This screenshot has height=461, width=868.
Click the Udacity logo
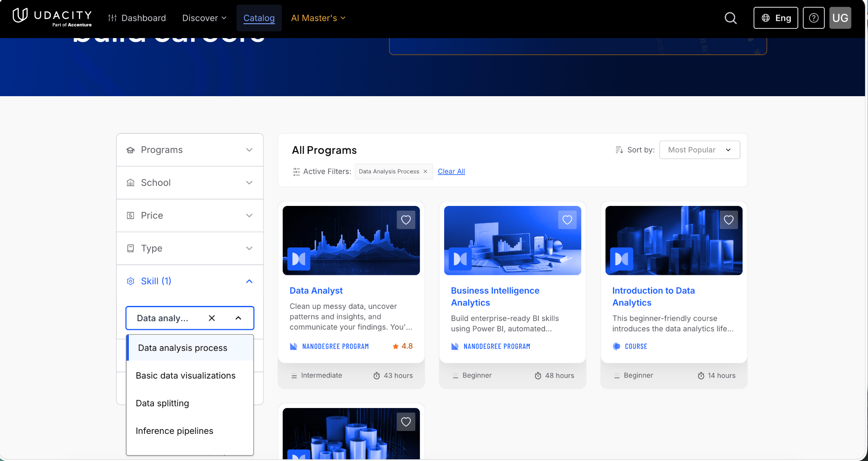(52, 18)
